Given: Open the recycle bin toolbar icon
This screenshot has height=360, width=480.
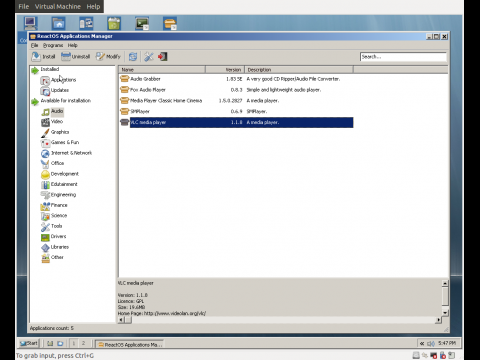Looking at the screenshot, I should click(114, 23).
